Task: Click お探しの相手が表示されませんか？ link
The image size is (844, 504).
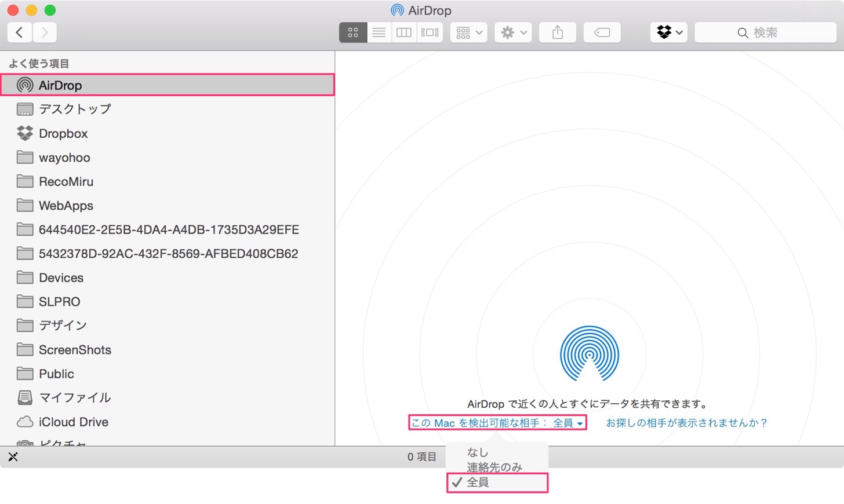Action: [x=686, y=423]
